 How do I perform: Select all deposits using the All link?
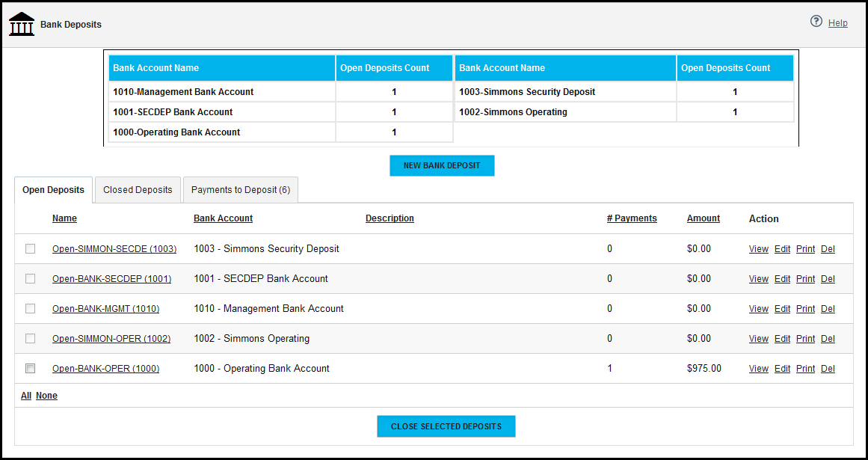click(26, 396)
